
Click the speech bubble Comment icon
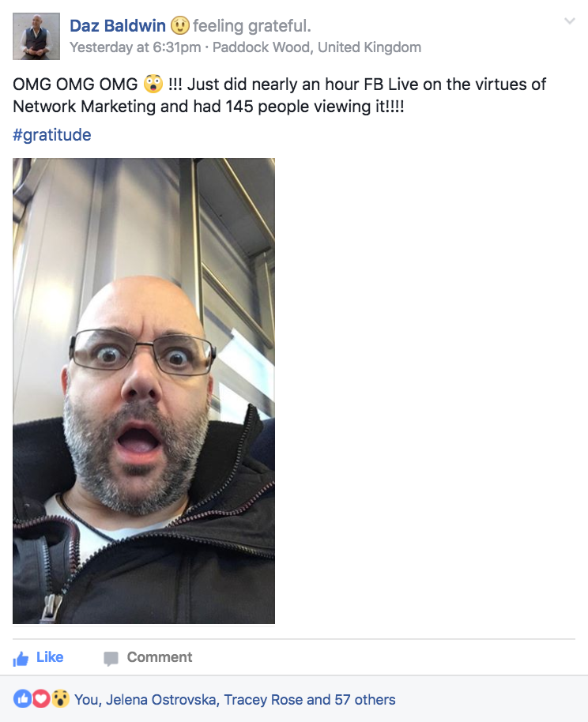tap(111, 659)
